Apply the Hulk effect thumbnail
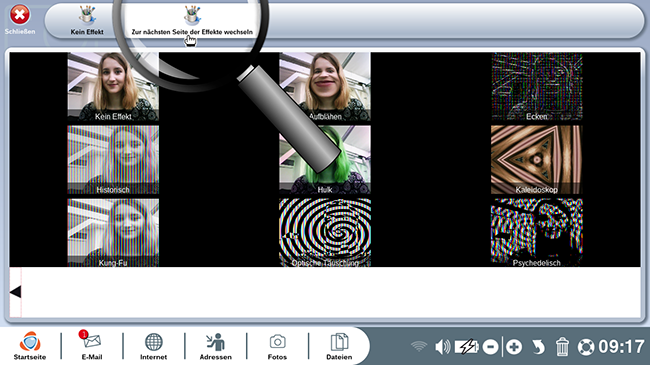 325,160
